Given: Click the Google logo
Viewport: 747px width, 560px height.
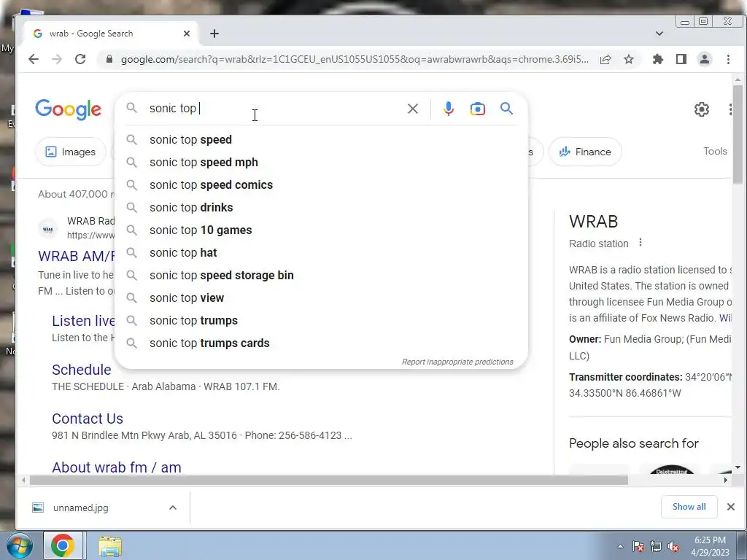Looking at the screenshot, I should click(x=68, y=109).
